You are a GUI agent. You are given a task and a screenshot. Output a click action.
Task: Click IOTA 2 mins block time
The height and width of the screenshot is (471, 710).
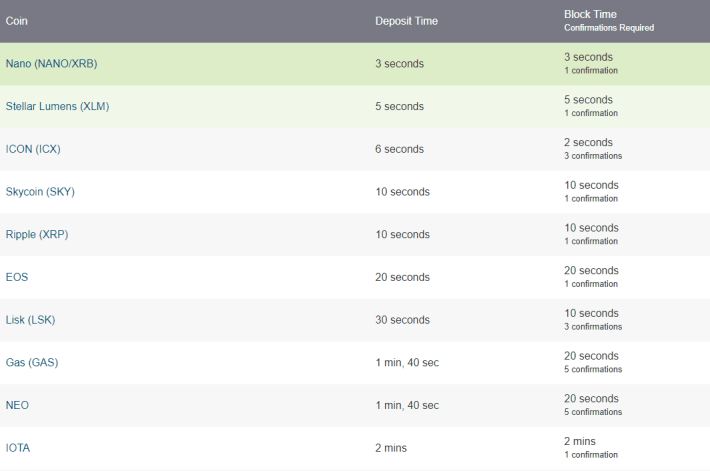point(580,441)
